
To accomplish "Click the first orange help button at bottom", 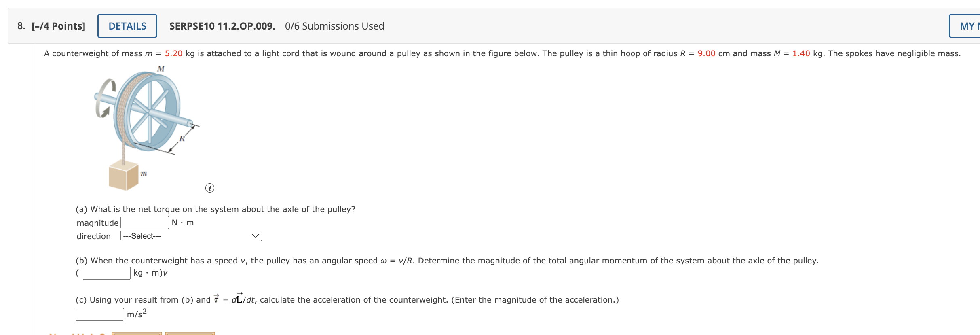I will tap(137, 334).
